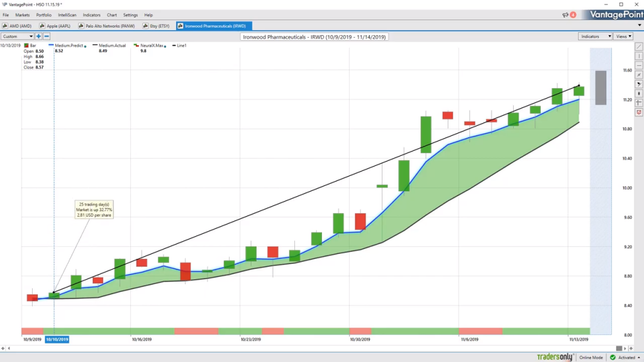Select the diagonal trend line drawing tool
This screenshot has height=362, width=644.
pyautogui.click(x=639, y=47)
